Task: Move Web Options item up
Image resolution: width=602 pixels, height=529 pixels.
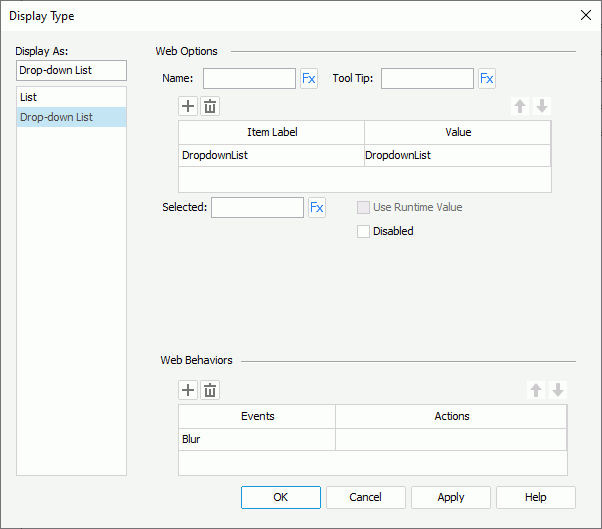Action: [520, 106]
